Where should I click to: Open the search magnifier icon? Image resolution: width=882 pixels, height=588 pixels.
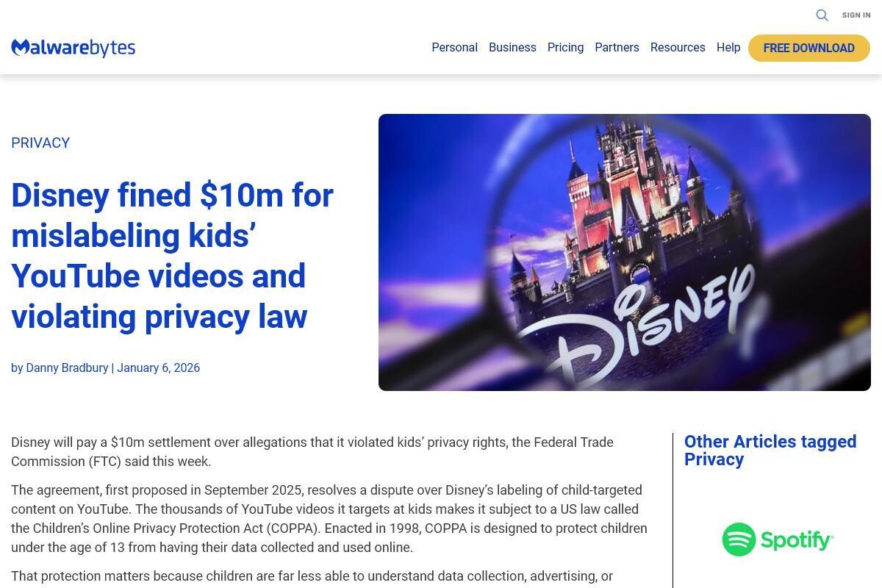coord(822,15)
